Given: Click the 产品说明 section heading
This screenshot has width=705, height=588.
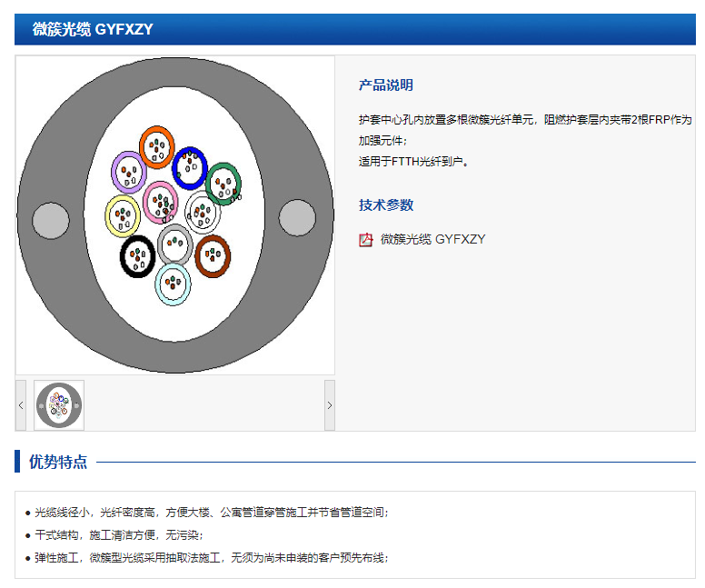Looking at the screenshot, I should click(386, 85).
